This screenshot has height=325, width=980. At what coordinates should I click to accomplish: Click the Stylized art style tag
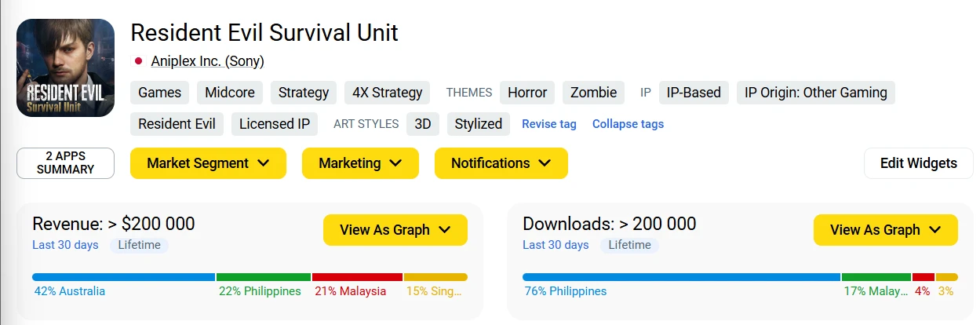(x=478, y=124)
